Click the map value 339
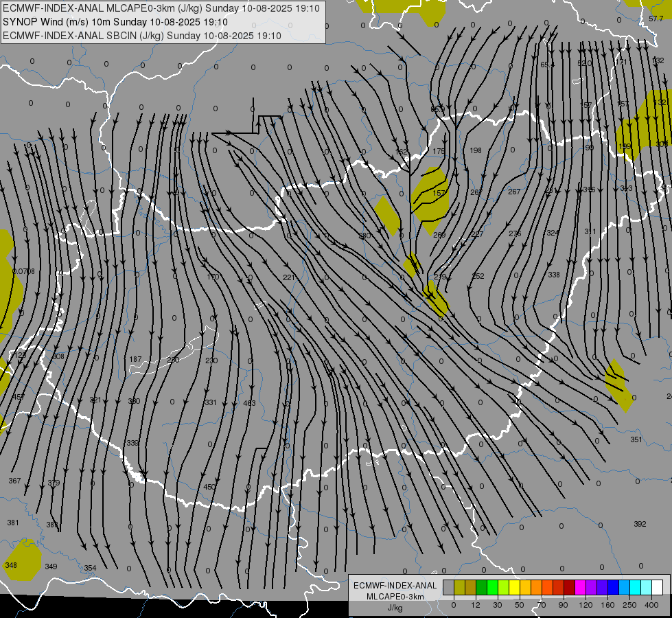672x618 pixels. (133, 443)
